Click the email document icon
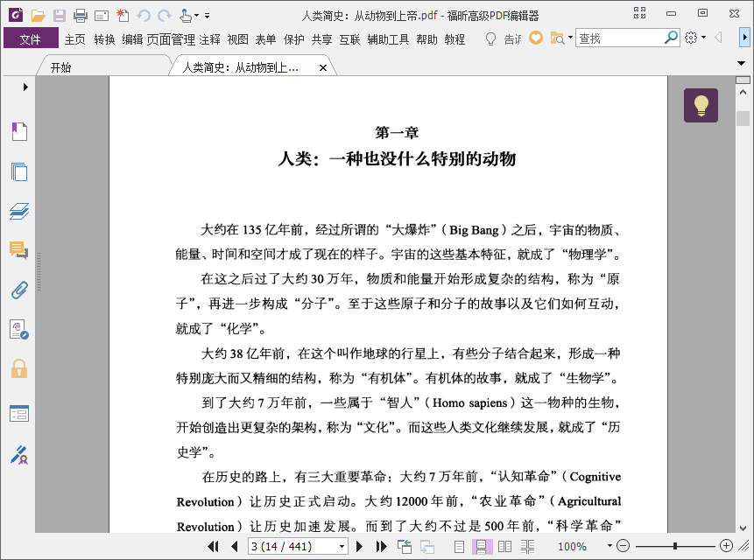 (102, 16)
